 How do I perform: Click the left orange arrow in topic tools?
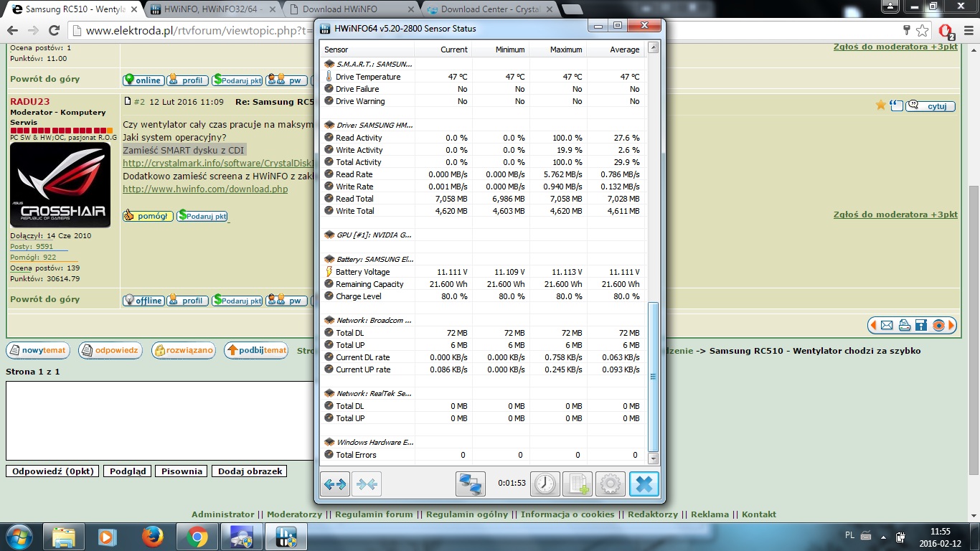click(x=873, y=325)
